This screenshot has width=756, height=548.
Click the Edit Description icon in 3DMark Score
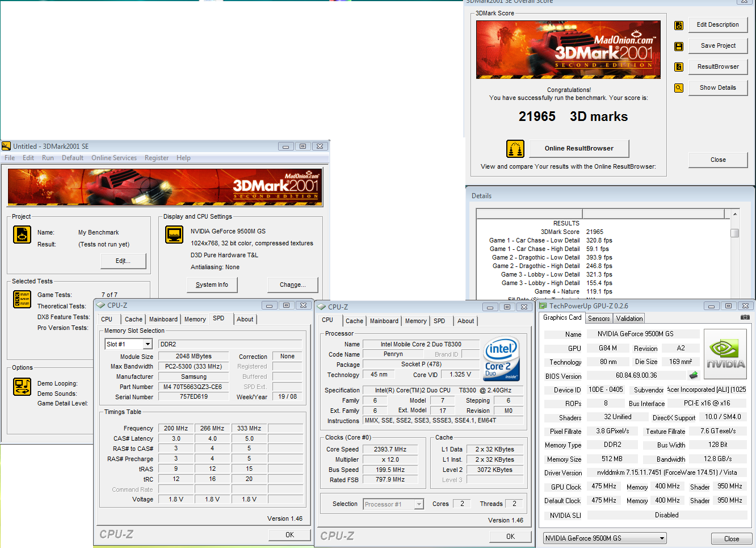tap(679, 26)
